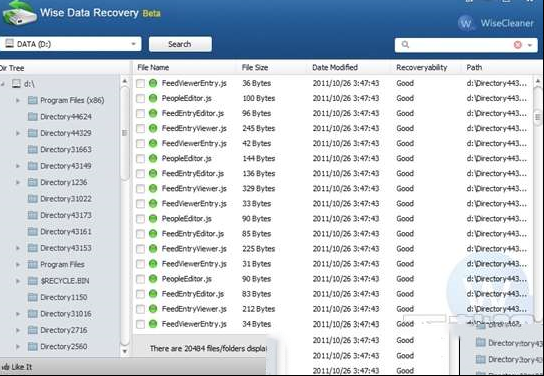
Task: Sort by the File Name column header
Action: (153, 68)
